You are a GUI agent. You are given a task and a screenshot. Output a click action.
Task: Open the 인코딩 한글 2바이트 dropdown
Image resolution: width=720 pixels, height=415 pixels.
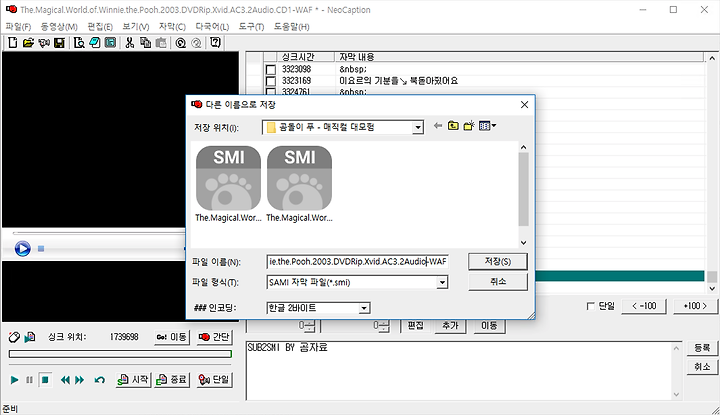(x=364, y=308)
